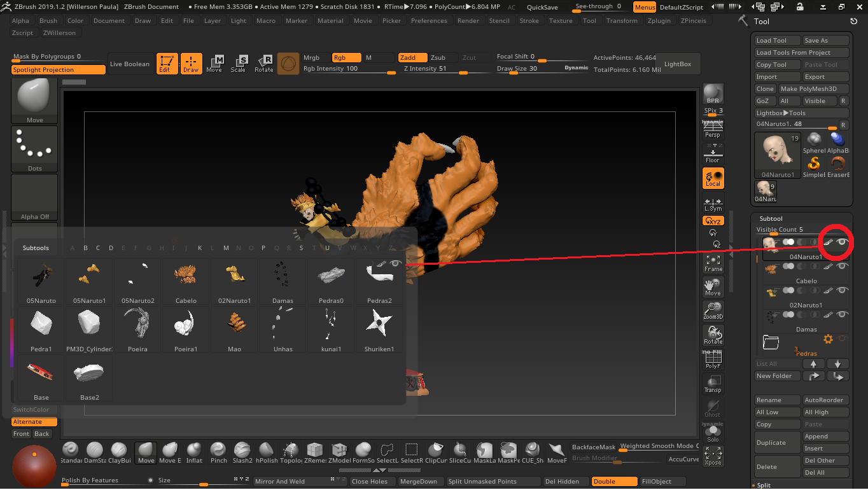Open the Stroke menu

coord(529,20)
